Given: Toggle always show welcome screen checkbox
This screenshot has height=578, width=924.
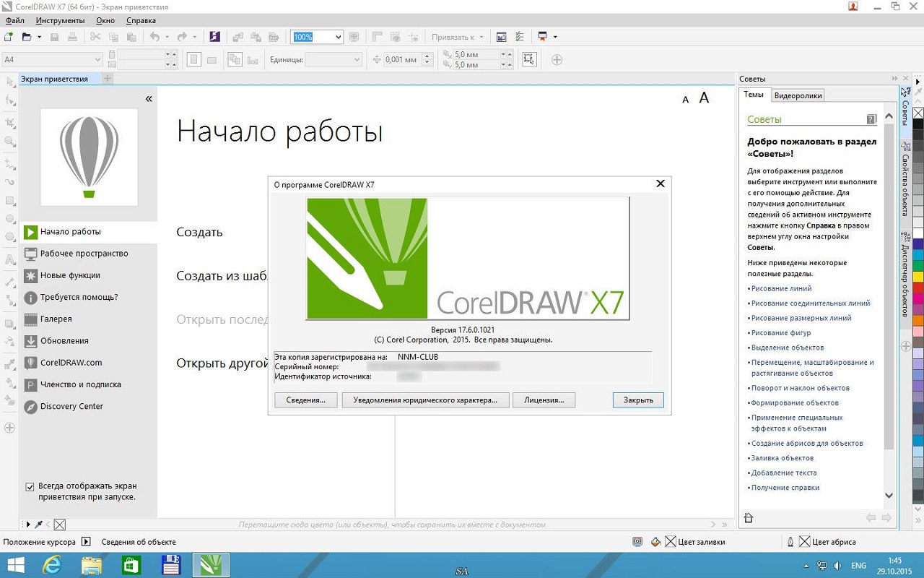Looking at the screenshot, I should click(30, 487).
